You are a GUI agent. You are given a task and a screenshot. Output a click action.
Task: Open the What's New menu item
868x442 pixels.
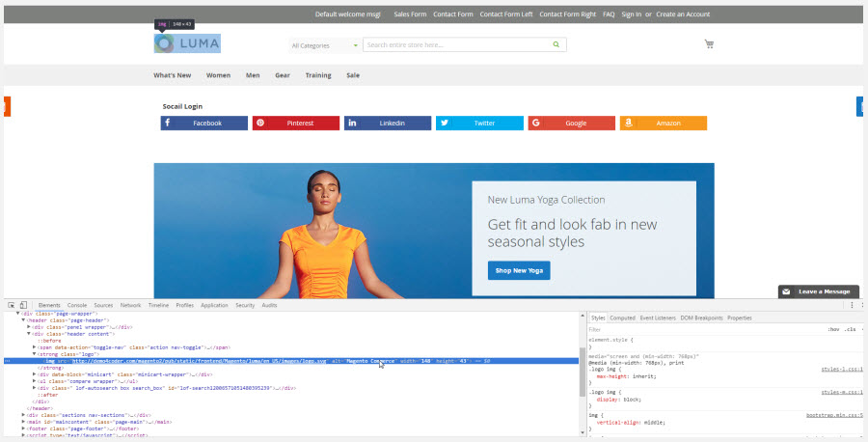pyautogui.click(x=173, y=75)
